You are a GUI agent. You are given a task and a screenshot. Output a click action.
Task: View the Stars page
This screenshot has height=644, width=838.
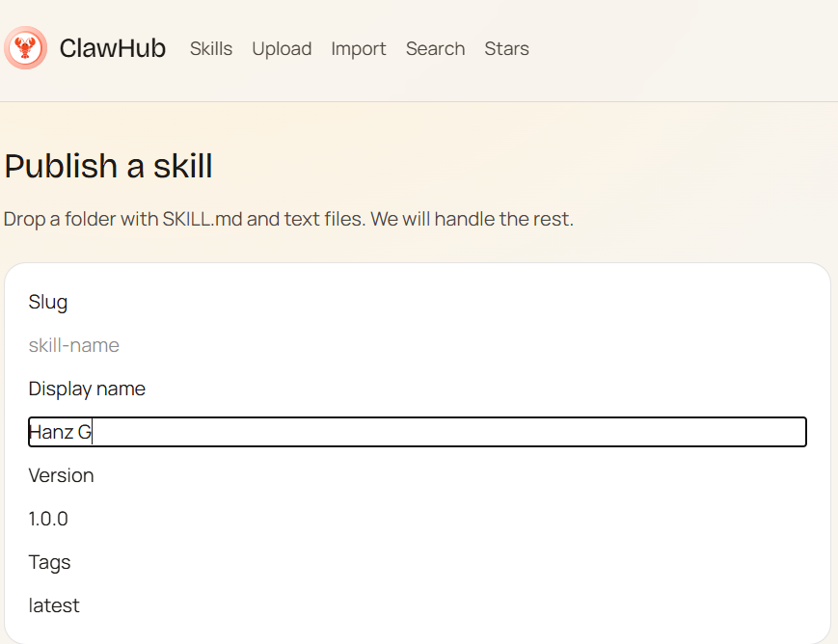click(x=506, y=48)
